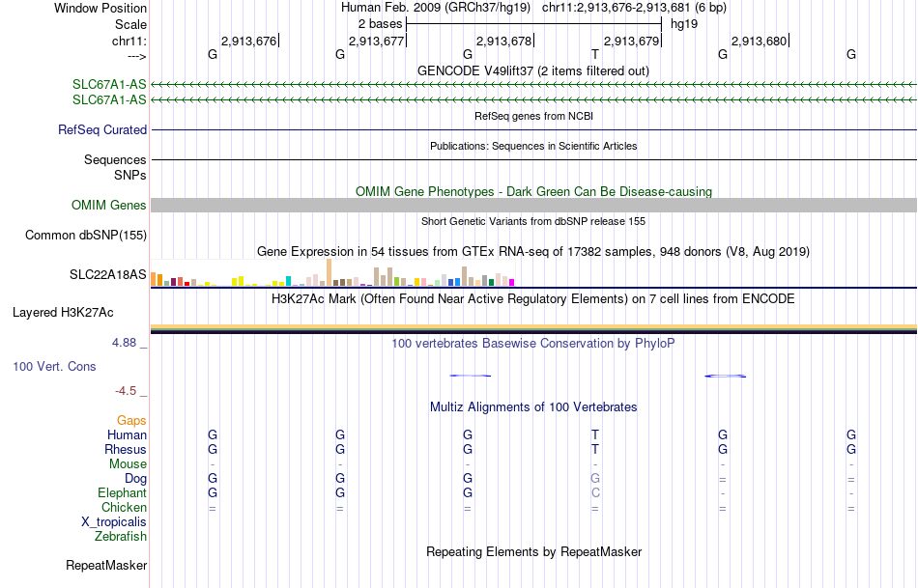
Task: Select the H3K27Ac Mark track title
Action: (x=533, y=299)
